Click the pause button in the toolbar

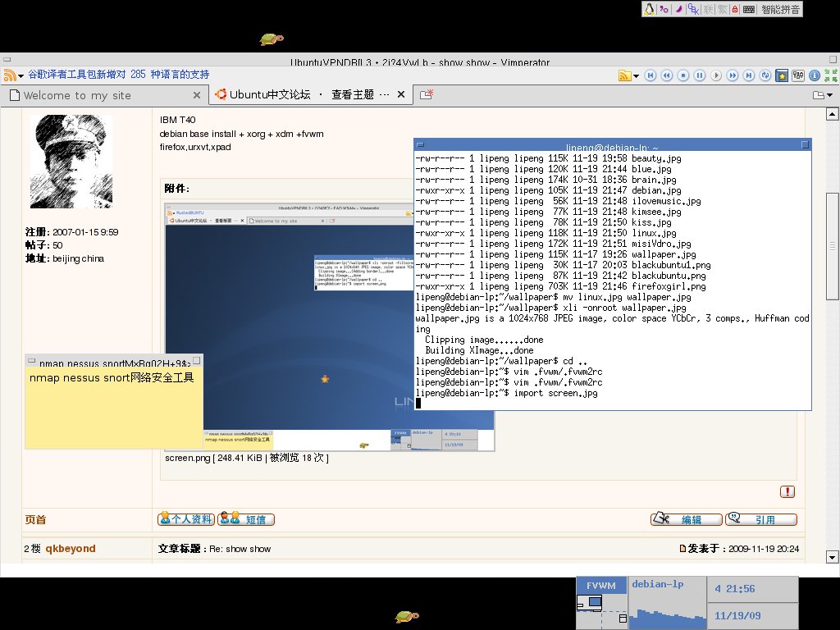[700, 75]
